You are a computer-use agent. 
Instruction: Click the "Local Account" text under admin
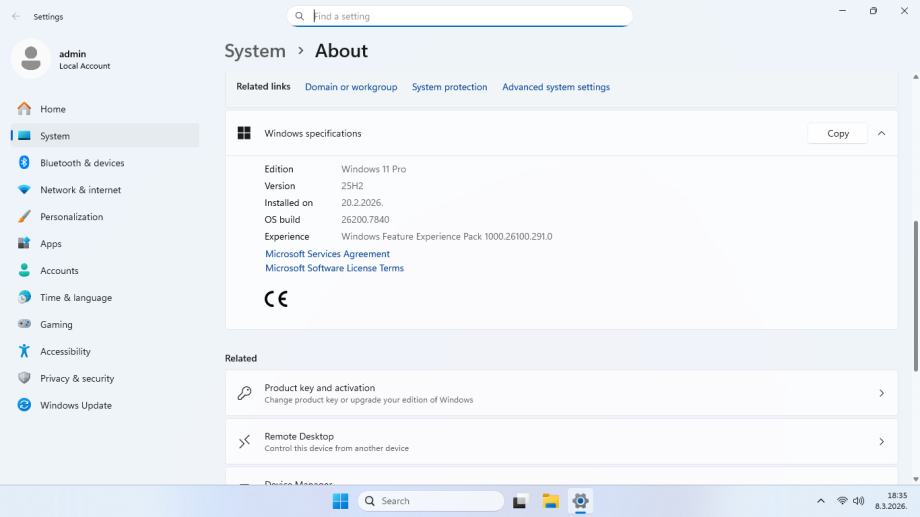tap(84, 66)
